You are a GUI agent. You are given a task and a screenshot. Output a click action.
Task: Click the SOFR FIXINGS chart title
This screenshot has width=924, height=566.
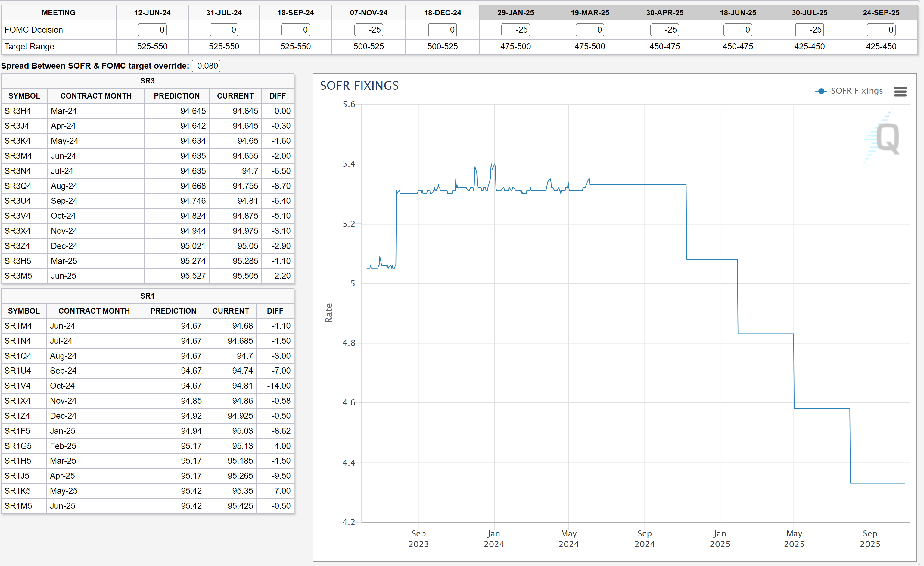click(359, 86)
